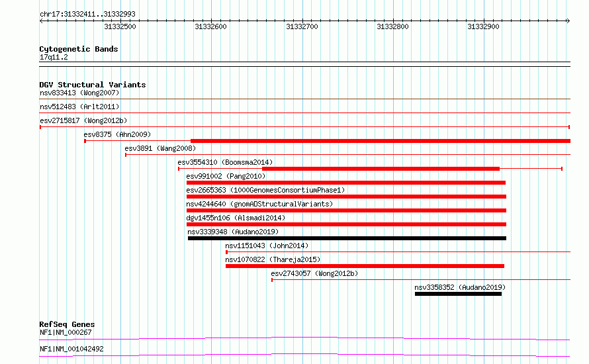The image size is (589, 364).
Task: Open variant dgv1455n106 (Alsmadi2014) label
Action: [236, 218]
